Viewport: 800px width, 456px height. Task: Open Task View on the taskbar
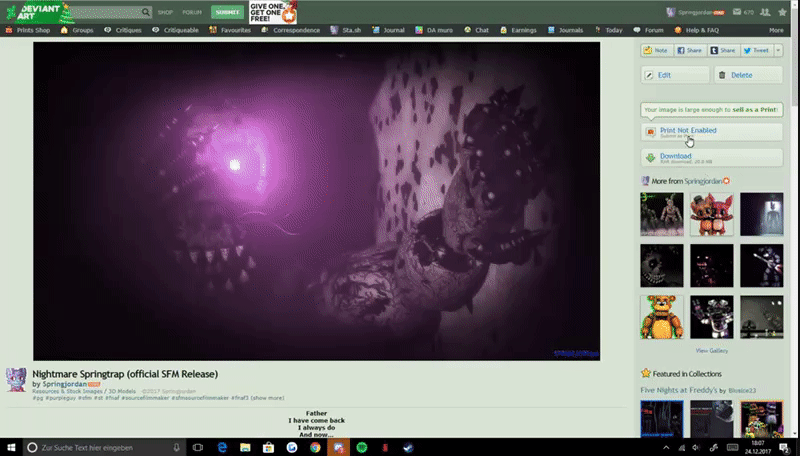[198, 447]
